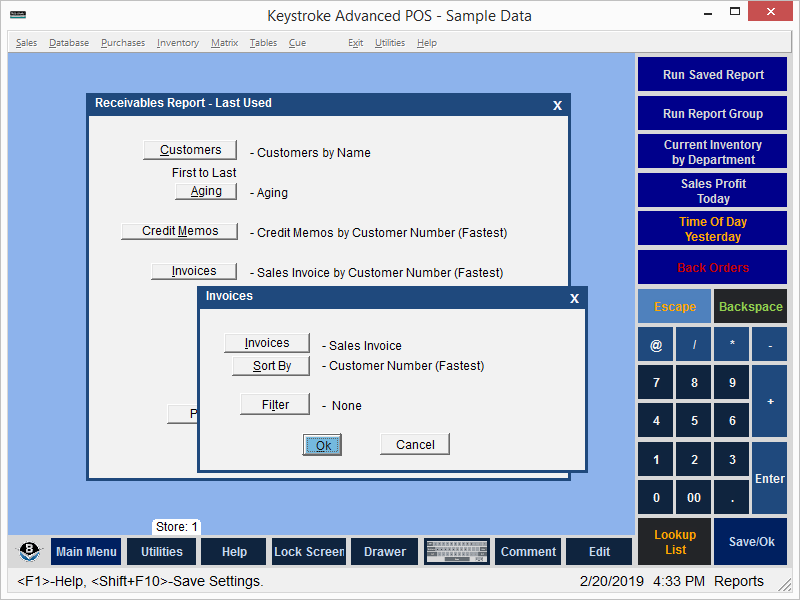Open the on-screen keyboard icon
The width and height of the screenshot is (800, 600).
click(457, 552)
